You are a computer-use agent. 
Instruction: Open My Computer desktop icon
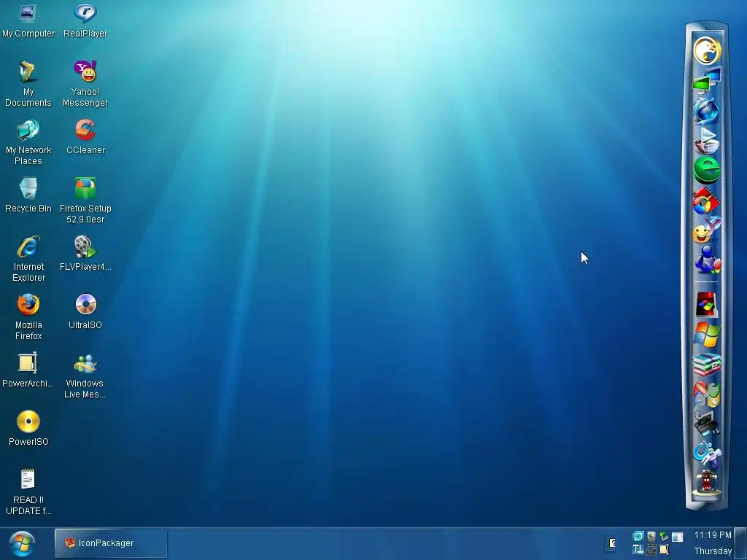(28, 21)
